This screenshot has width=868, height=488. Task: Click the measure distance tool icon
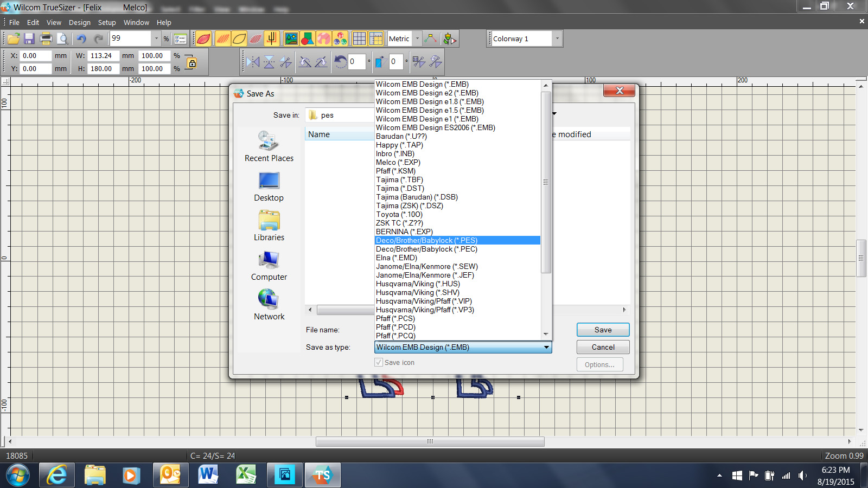(x=431, y=38)
